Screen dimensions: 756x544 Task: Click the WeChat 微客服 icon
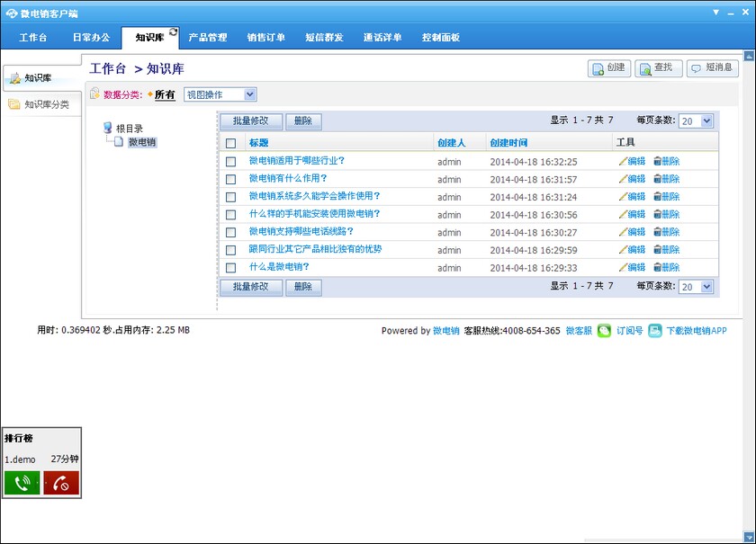pos(604,331)
